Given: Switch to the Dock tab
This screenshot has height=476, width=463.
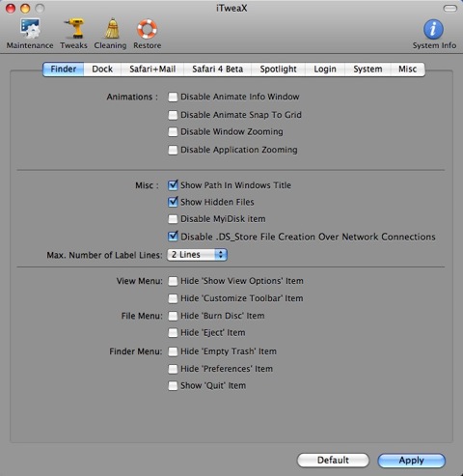Looking at the screenshot, I should (x=102, y=70).
